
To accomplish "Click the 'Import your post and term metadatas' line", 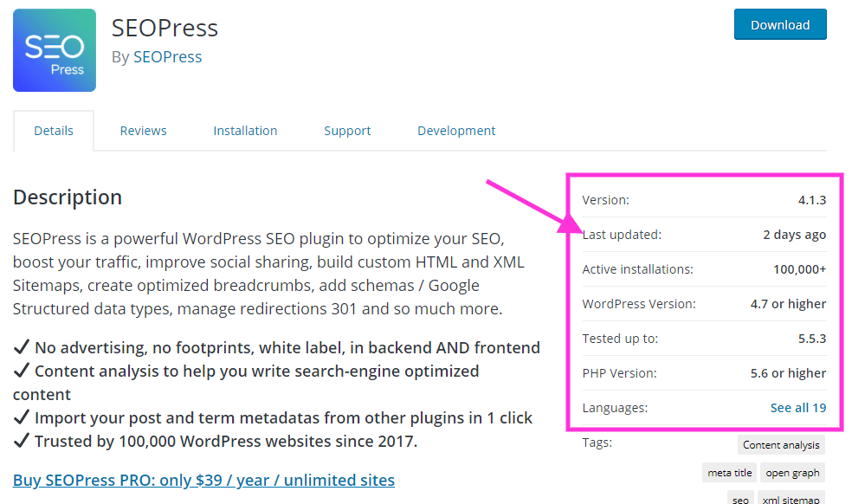I will pos(273,417).
